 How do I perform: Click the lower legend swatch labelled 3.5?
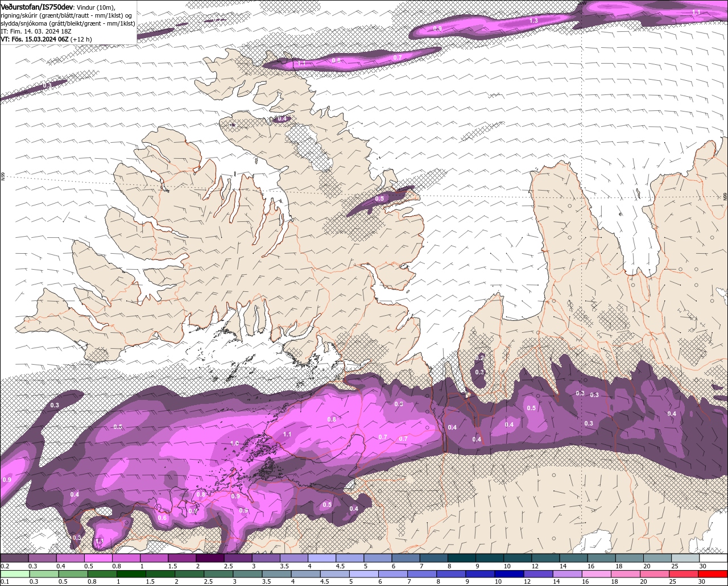pyautogui.click(x=277, y=573)
